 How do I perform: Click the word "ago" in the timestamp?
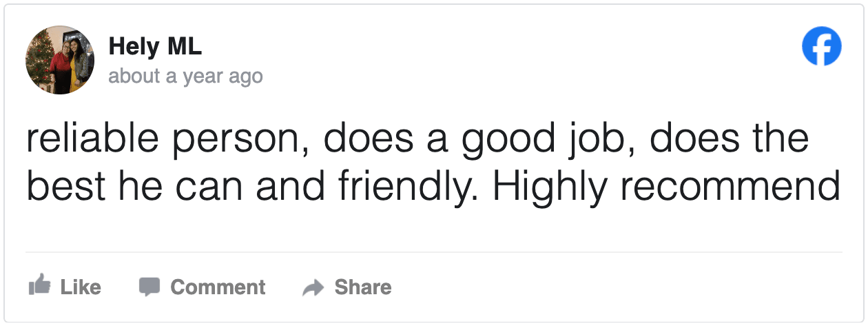click(x=246, y=76)
